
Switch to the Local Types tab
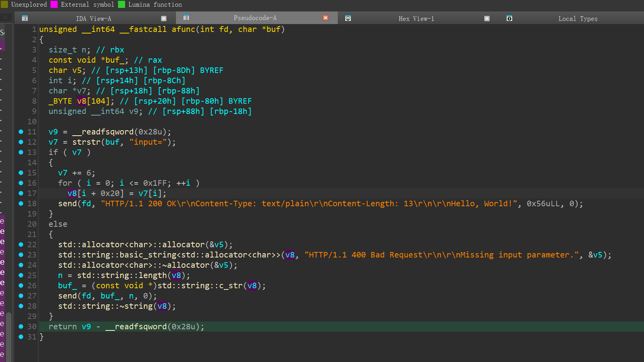coord(578,19)
